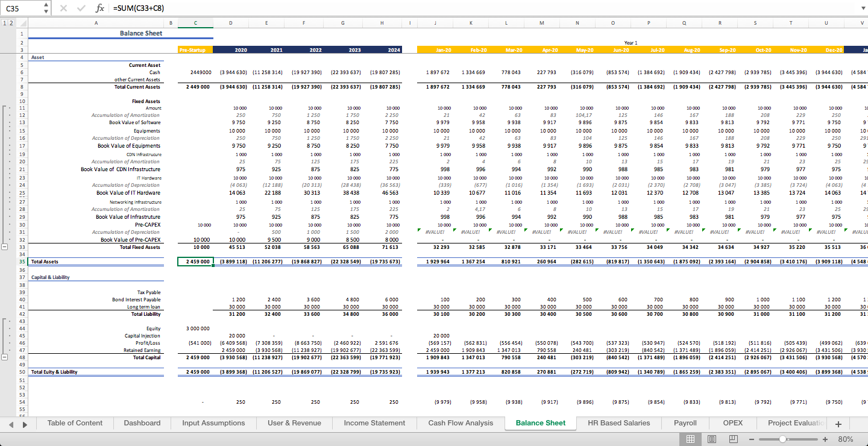Expand the formula bar with right-side arrow
The image size is (868, 446).
point(862,8)
